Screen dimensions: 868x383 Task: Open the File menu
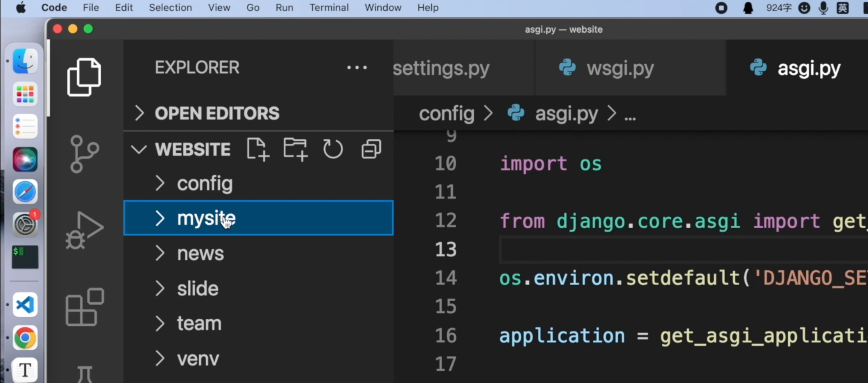point(91,7)
